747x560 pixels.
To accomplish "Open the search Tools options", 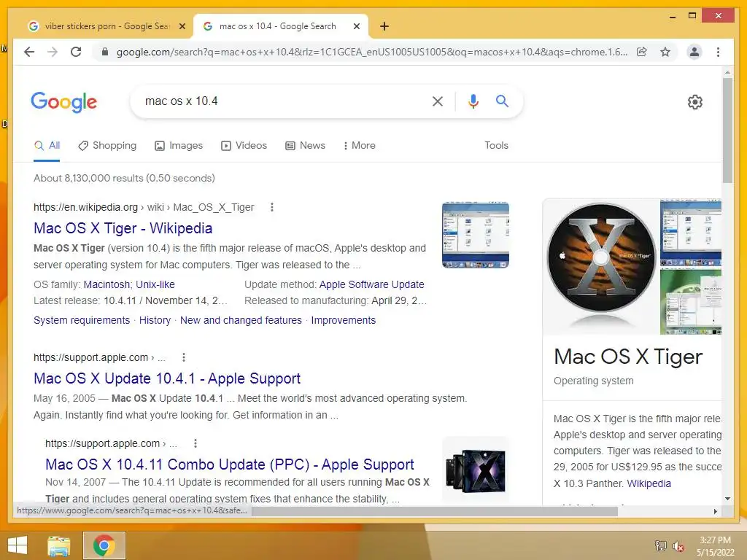I will pos(496,146).
